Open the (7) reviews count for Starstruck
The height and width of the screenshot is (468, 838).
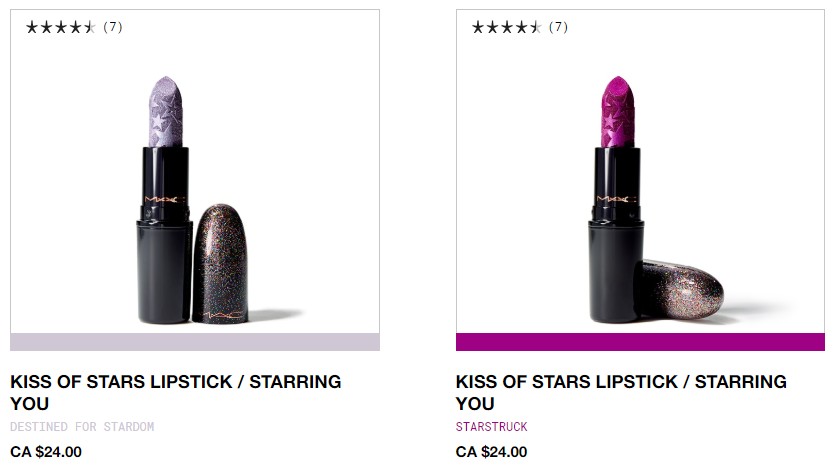coord(559,28)
